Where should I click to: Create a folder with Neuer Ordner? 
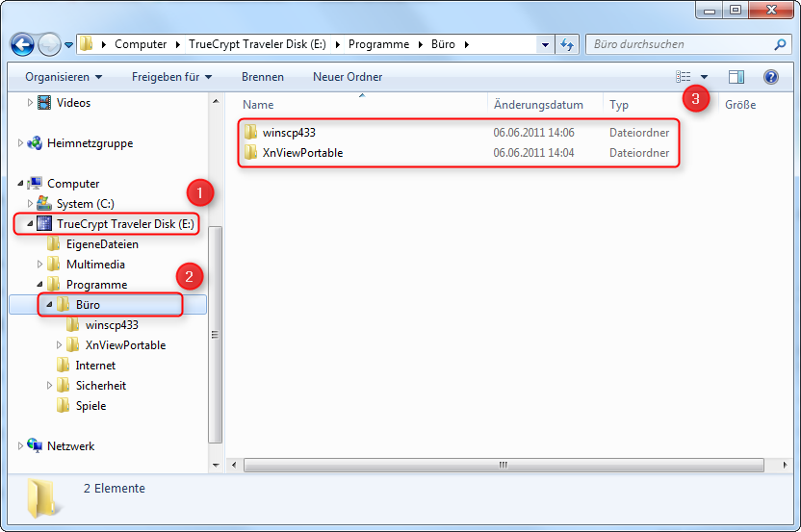348,77
